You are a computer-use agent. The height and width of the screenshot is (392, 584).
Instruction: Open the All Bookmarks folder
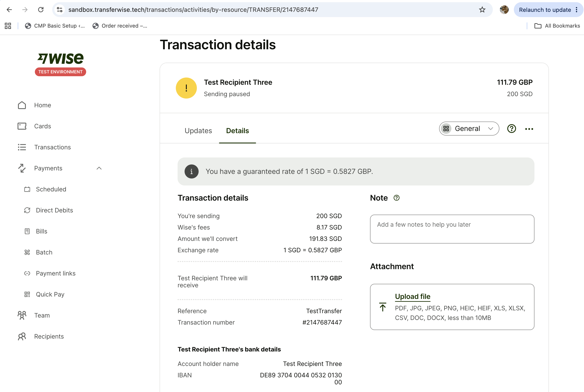click(557, 26)
